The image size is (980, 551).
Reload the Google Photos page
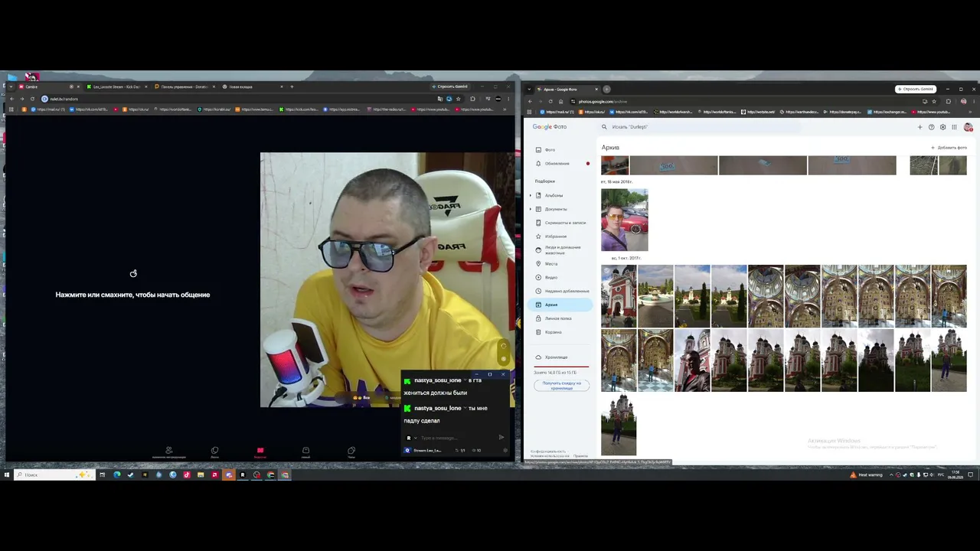(x=550, y=101)
